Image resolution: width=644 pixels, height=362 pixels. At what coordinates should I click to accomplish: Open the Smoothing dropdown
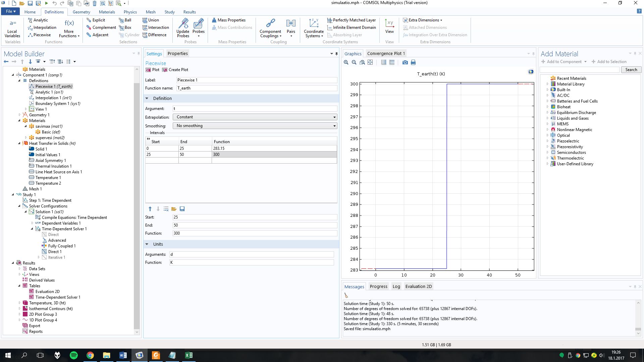coord(255,126)
